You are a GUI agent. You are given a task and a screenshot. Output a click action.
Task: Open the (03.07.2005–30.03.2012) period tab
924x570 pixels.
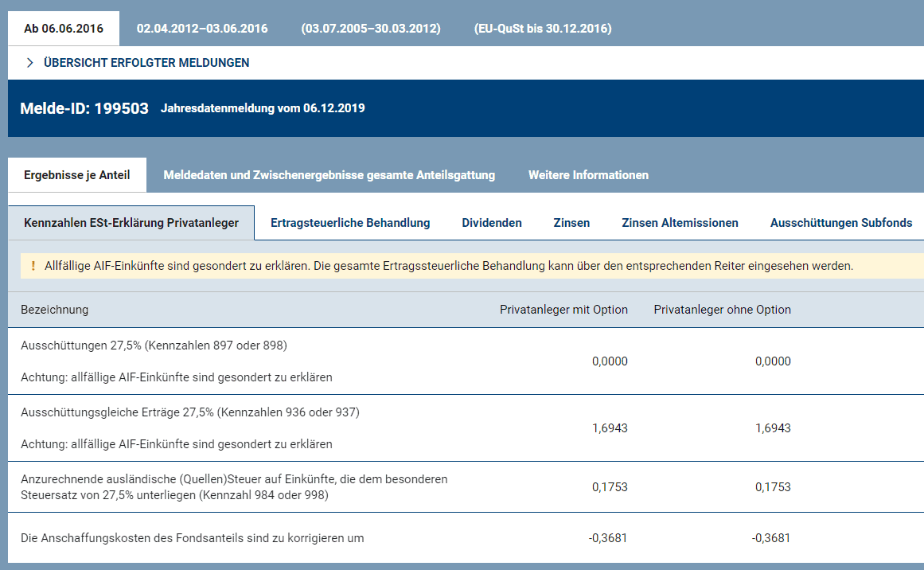pos(371,29)
